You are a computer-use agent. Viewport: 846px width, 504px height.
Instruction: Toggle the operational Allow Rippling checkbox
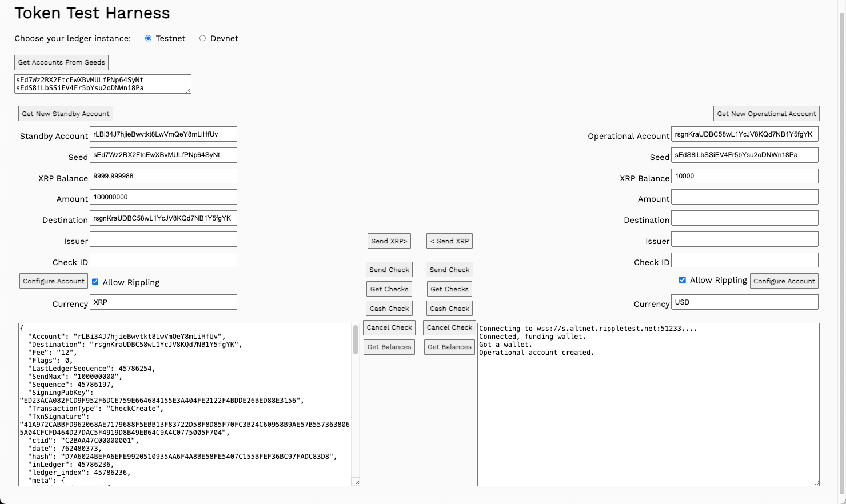[682, 280]
